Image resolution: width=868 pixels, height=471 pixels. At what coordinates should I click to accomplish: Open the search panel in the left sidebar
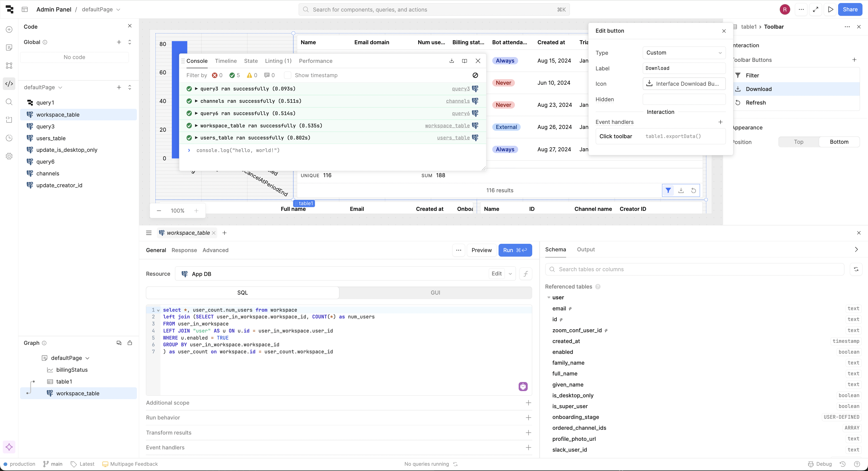coord(9,102)
